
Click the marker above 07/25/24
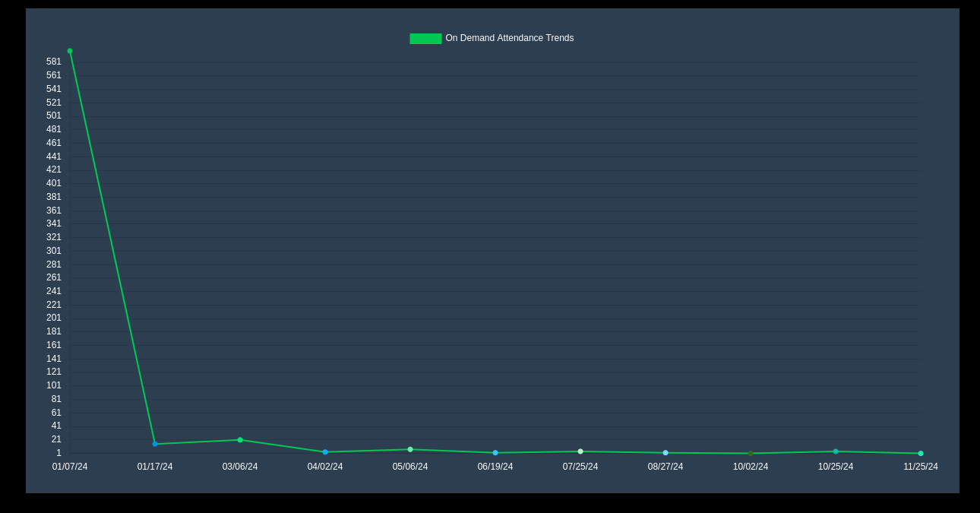pyautogui.click(x=580, y=451)
